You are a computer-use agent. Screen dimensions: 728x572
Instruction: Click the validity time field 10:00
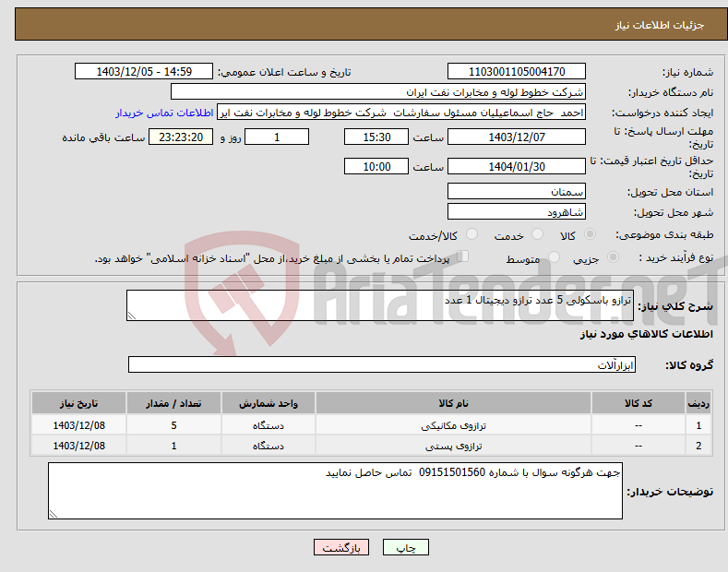click(376, 166)
